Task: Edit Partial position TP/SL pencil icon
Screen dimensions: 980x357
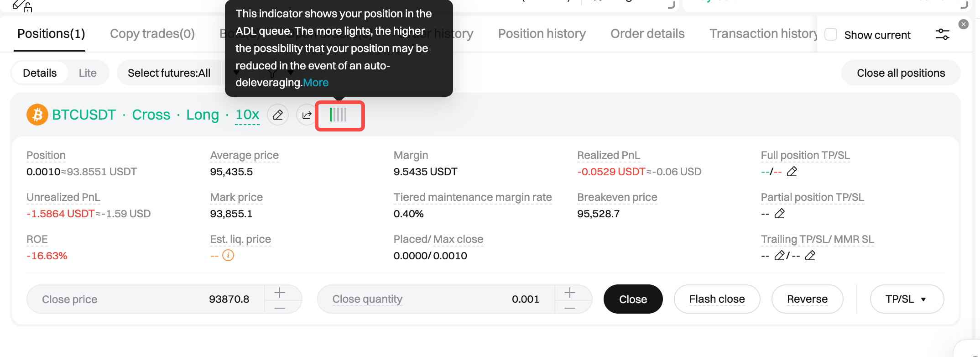Action: (780, 214)
